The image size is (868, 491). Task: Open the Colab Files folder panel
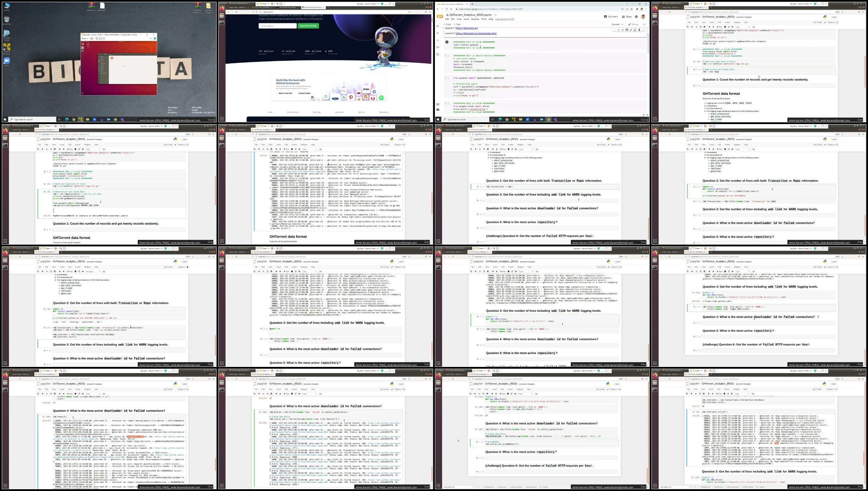pos(438,54)
